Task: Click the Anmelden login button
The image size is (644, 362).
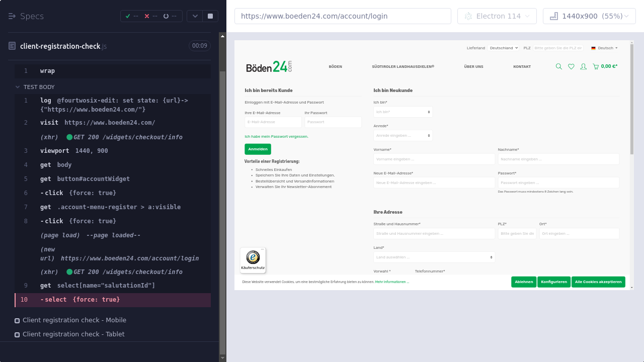Action: (258, 149)
